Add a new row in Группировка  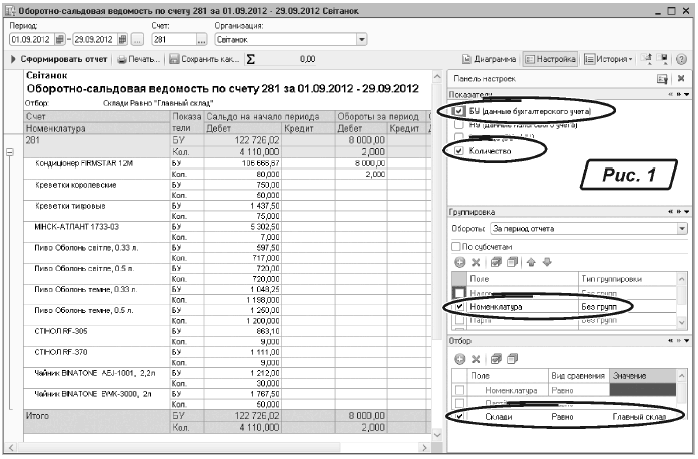[459, 261]
